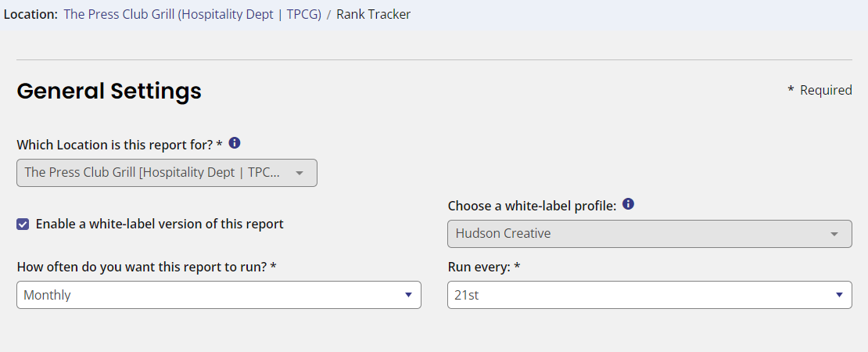Click info icon beside white-label profile label
Viewport: 868px width, 352px height.
click(628, 205)
